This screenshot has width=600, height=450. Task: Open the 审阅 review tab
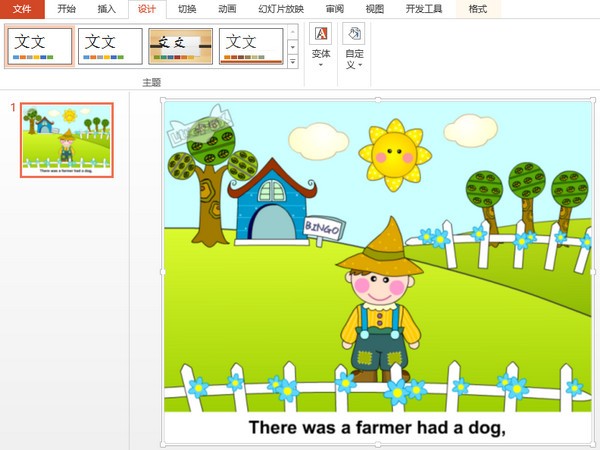335,9
